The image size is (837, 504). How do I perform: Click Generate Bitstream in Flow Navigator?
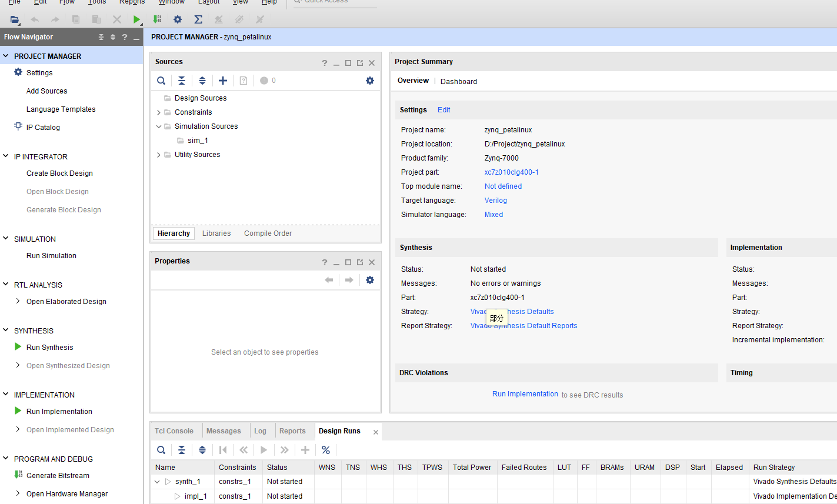58,476
